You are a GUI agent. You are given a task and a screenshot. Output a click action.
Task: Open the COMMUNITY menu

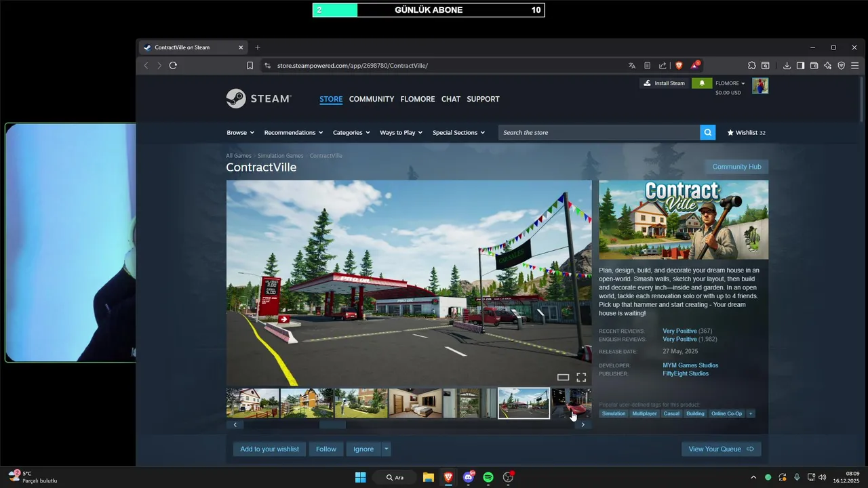coord(372,99)
